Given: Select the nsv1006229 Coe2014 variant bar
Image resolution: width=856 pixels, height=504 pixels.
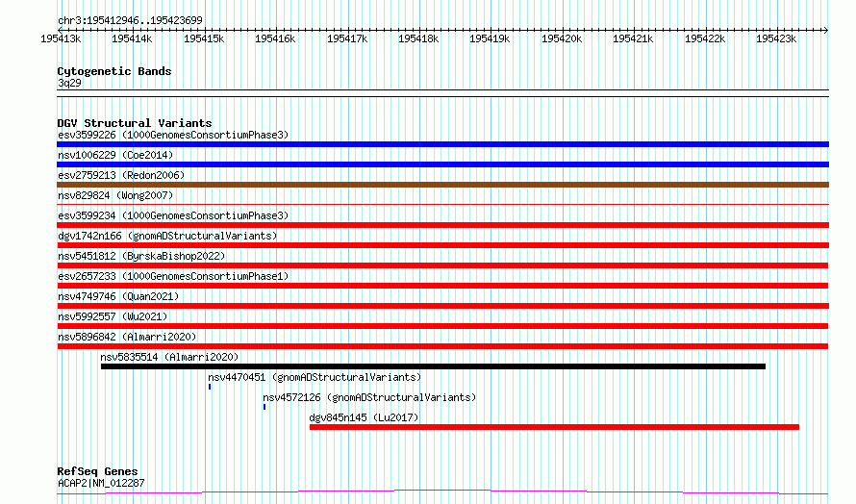Looking at the screenshot, I should tap(442, 164).
